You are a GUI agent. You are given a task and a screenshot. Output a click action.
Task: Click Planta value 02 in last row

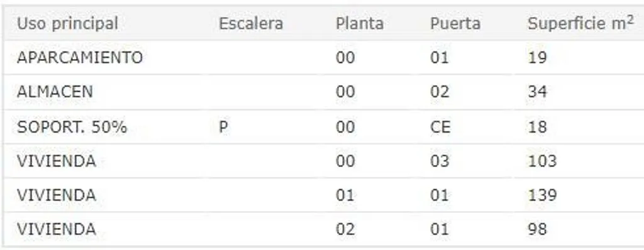345,229
